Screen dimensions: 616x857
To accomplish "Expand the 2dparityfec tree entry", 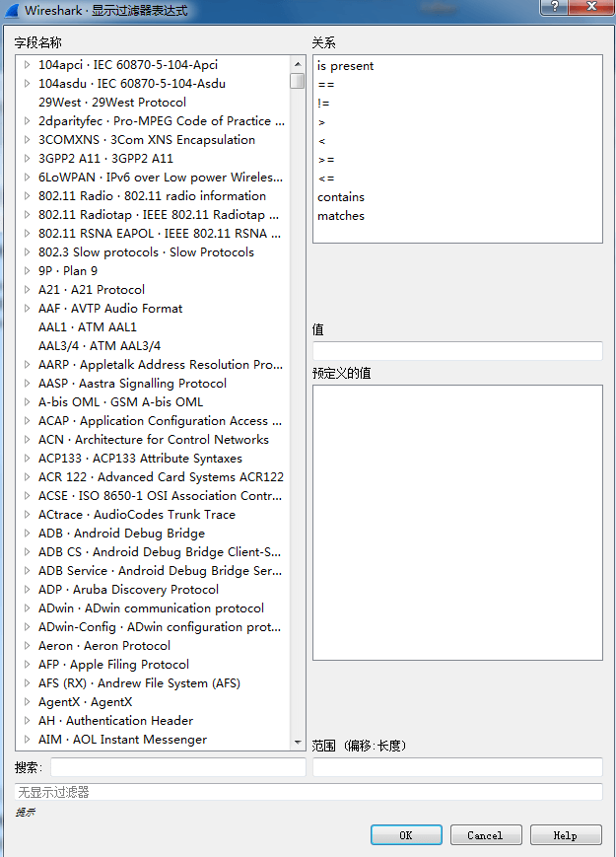I will [x=27, y=120].
